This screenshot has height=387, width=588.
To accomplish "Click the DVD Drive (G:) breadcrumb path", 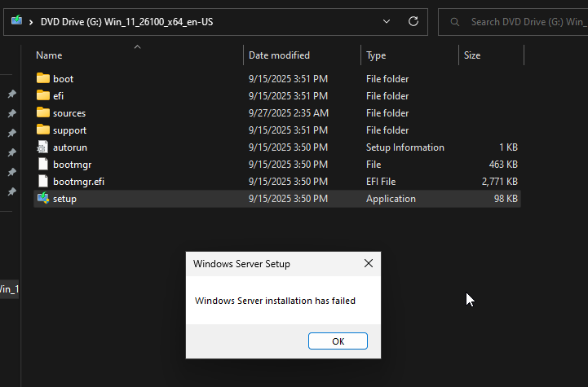I will [126, 22].
